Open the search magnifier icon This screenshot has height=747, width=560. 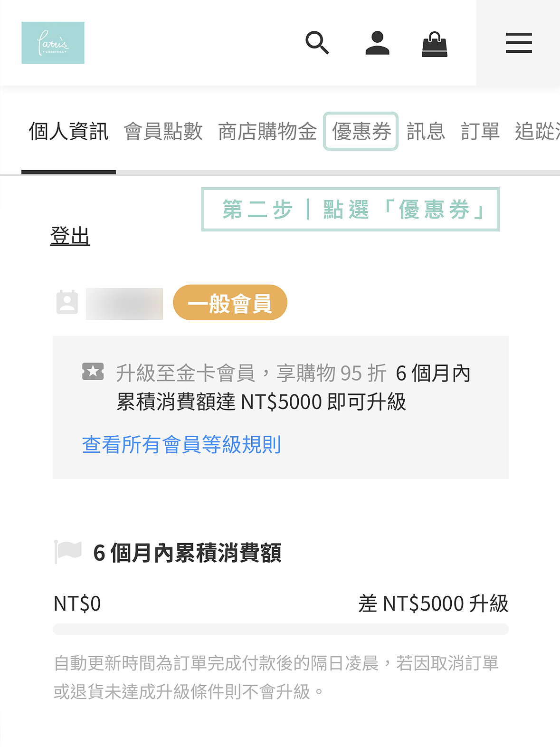pos(317,43)
